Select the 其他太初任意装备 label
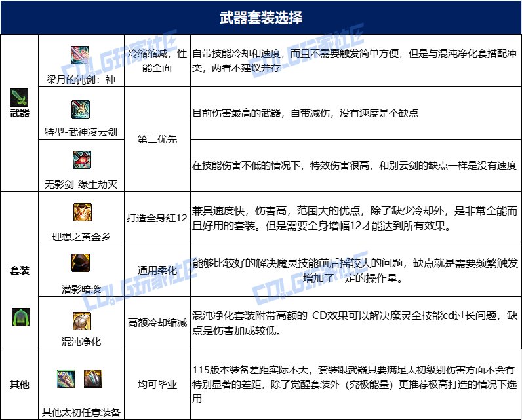Image resolution: width=522 pixels, height=420 pixels. tap(81, 412)
